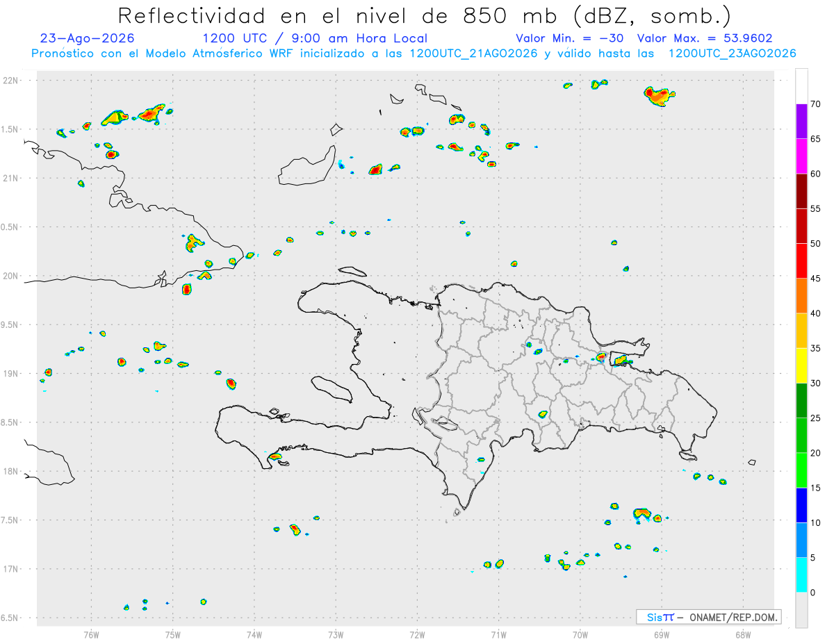Select the '40' colorbar tick label

pyautogui.click(x=815, y=313)
